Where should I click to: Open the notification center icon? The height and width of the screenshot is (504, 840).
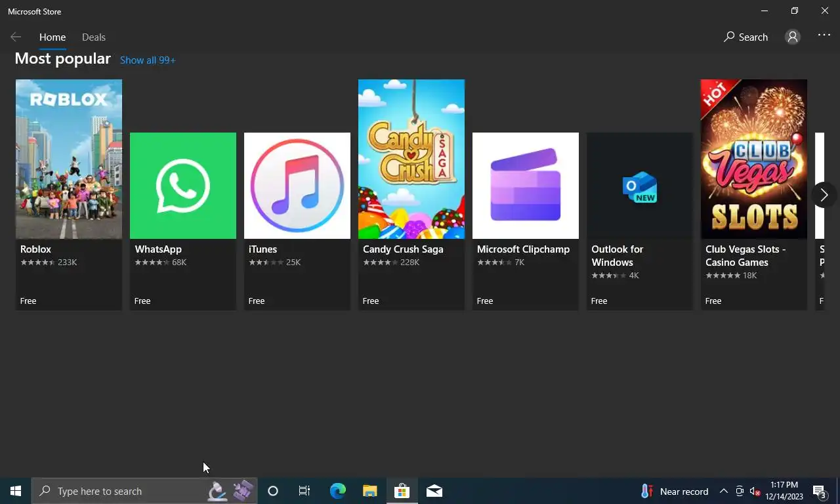pos(820,491)
